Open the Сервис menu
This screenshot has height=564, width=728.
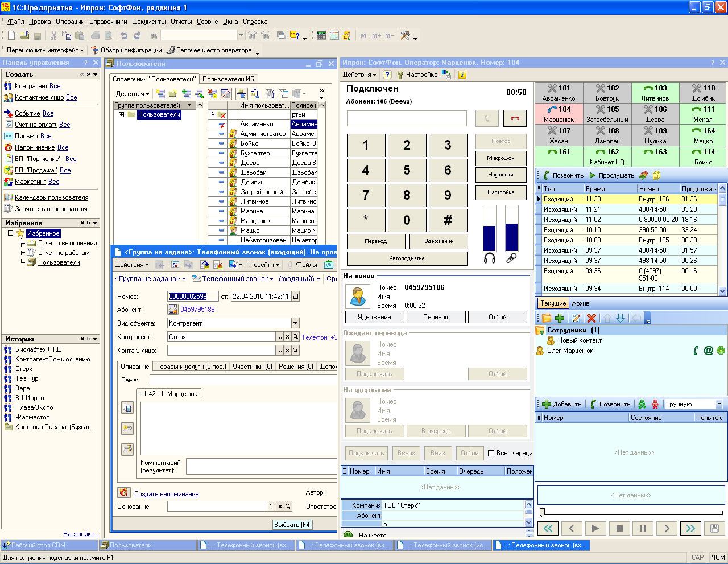point(208,22)
